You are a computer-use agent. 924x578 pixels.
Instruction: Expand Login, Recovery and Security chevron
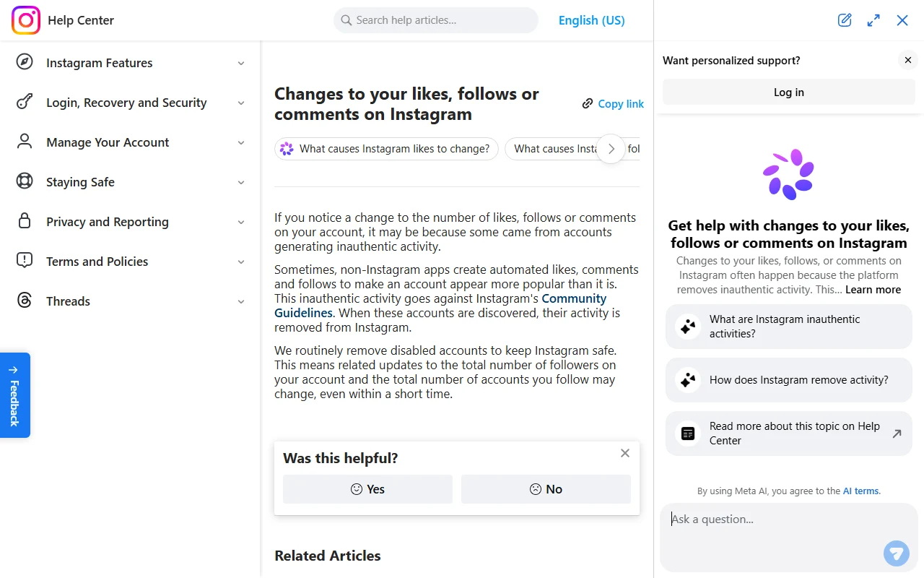click(241, 103)
